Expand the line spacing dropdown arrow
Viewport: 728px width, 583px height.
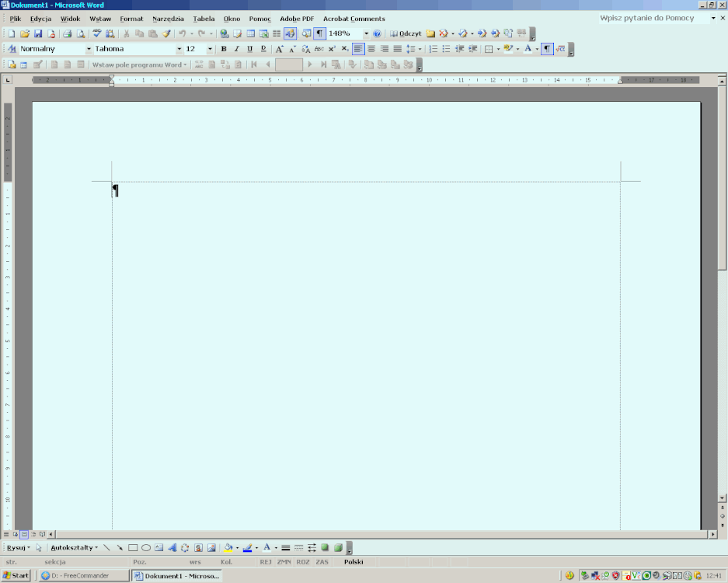pyautogui.click(x=420, y=49)
